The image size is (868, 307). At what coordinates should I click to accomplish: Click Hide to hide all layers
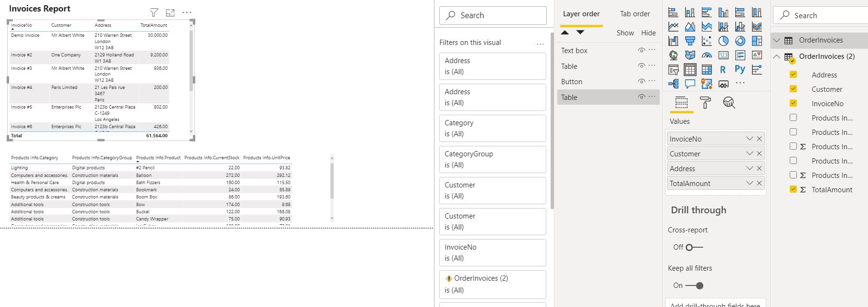click(648, 33)
